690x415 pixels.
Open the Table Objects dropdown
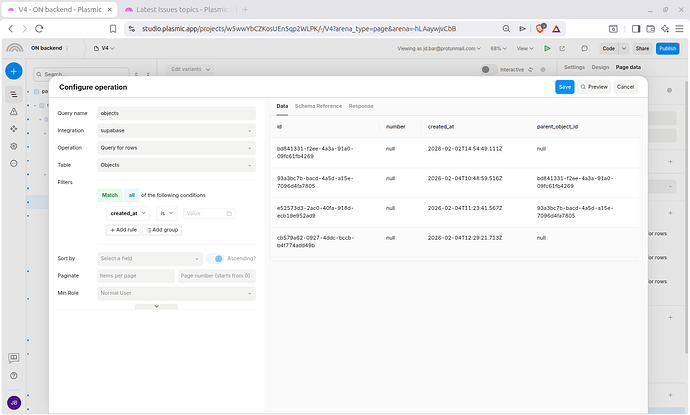pyautogui.click(x=176, y=165)
